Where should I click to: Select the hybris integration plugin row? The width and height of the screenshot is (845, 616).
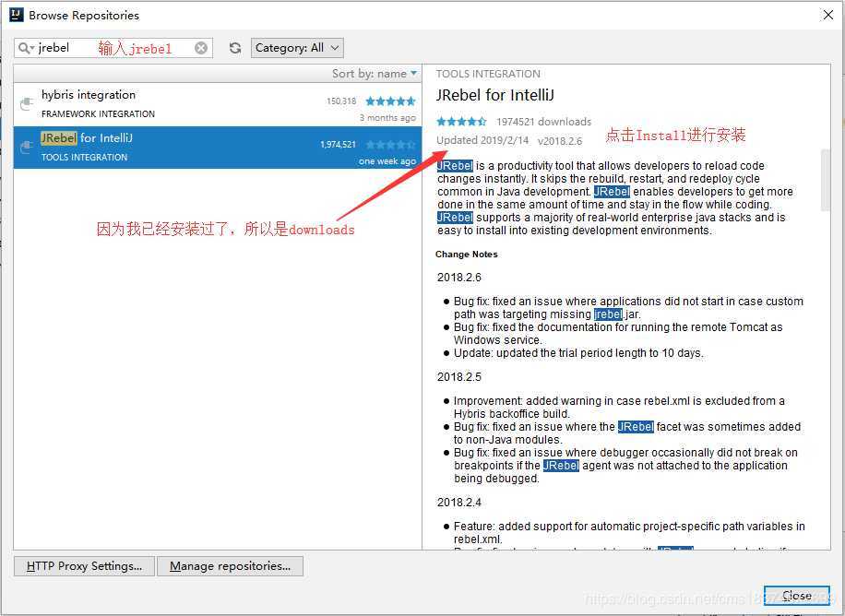tap(218, 104)
